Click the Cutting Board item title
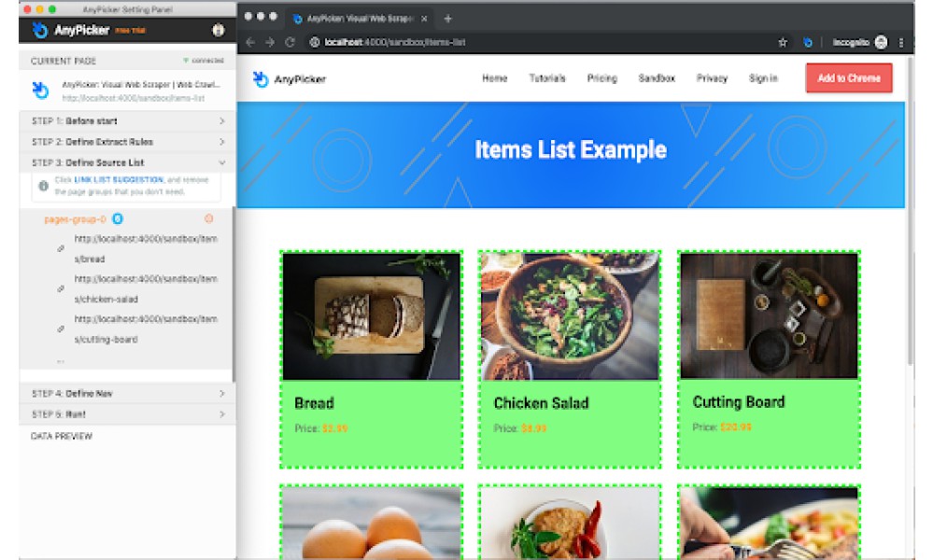 [738, 402]
